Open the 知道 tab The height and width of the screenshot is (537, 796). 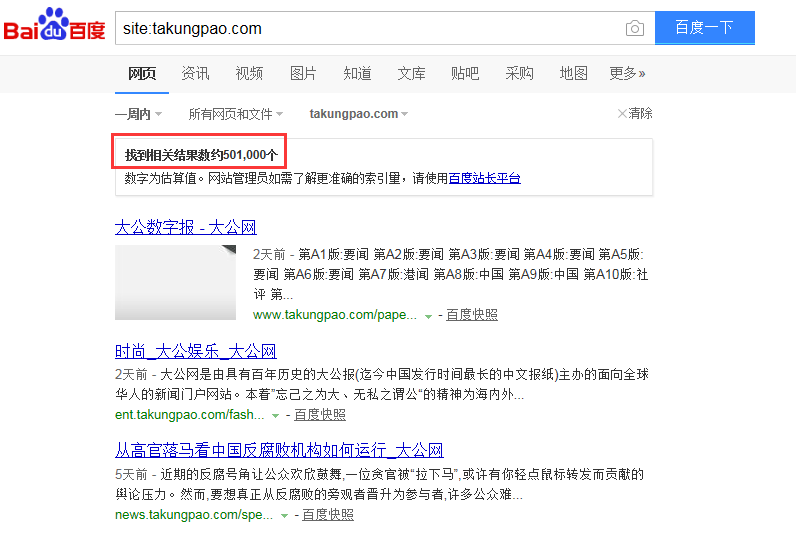[357, 74]
